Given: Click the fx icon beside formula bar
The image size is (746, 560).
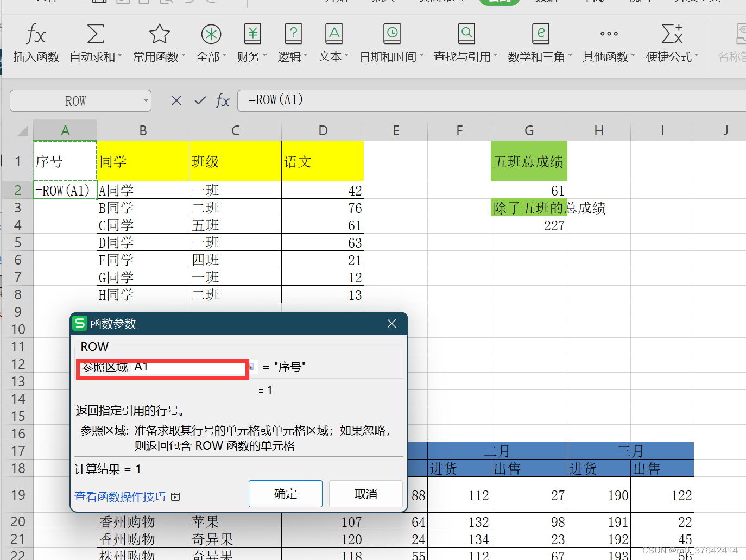Looking at the screenshot, I should pyautogui.click(x=223, y=100).
